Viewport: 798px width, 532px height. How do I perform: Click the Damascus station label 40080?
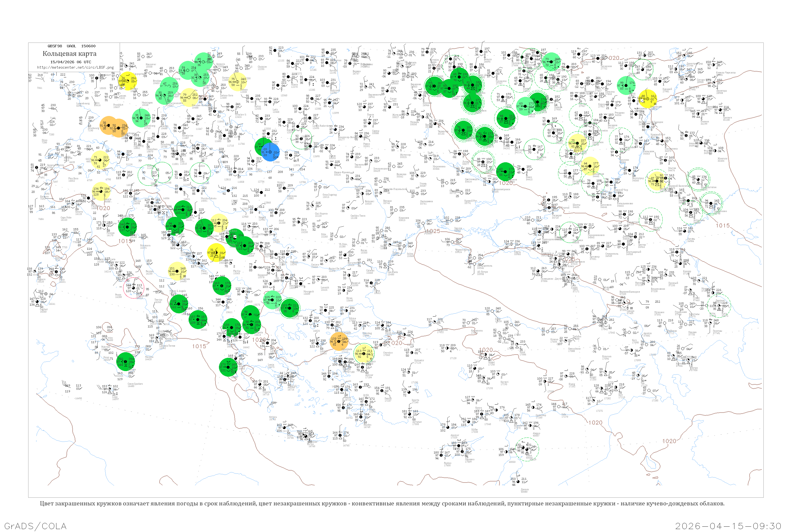[524, 491]
